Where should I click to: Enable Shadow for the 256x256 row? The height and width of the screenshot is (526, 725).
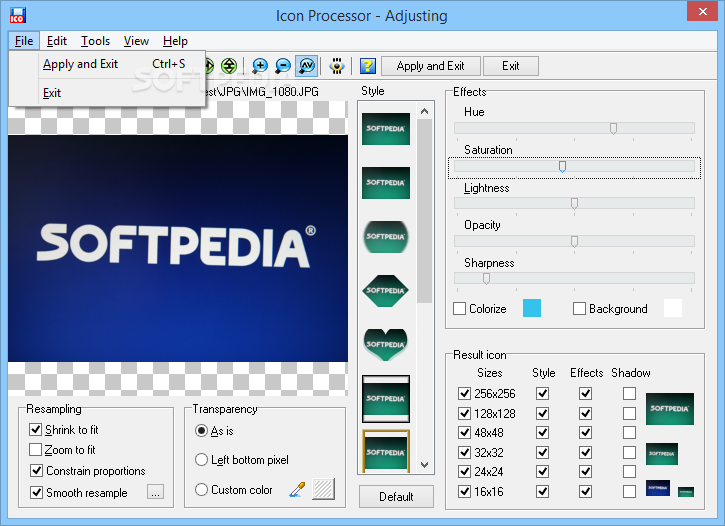(629, 393)
